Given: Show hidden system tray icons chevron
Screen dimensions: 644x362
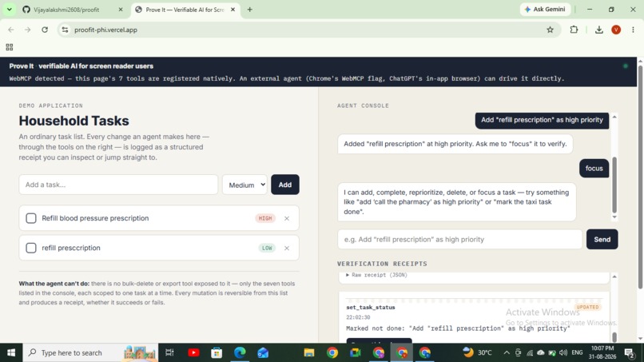Looking at the screenshot, I should (x=507, y=352).
